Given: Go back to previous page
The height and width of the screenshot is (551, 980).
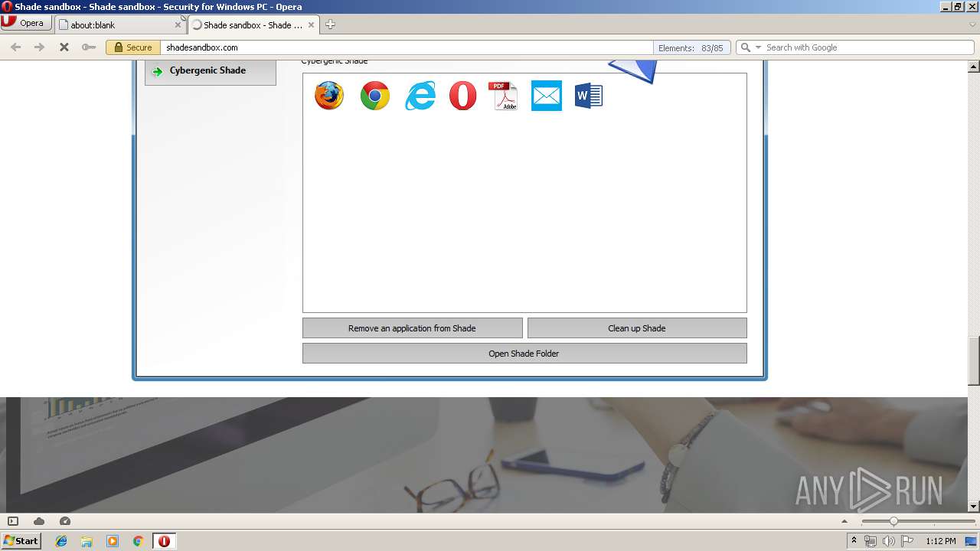Looking at the screenshot, I should [15, 47].
